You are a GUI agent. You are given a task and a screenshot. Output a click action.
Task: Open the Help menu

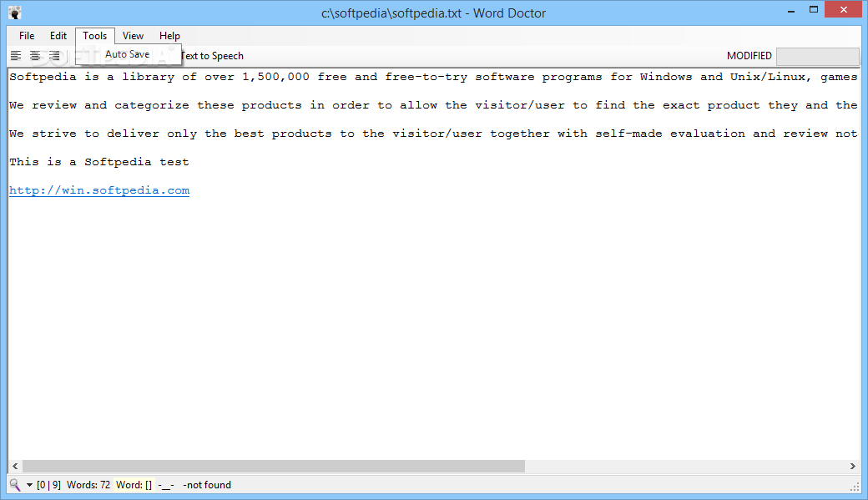pyautogui.click(x=169, y=35)
